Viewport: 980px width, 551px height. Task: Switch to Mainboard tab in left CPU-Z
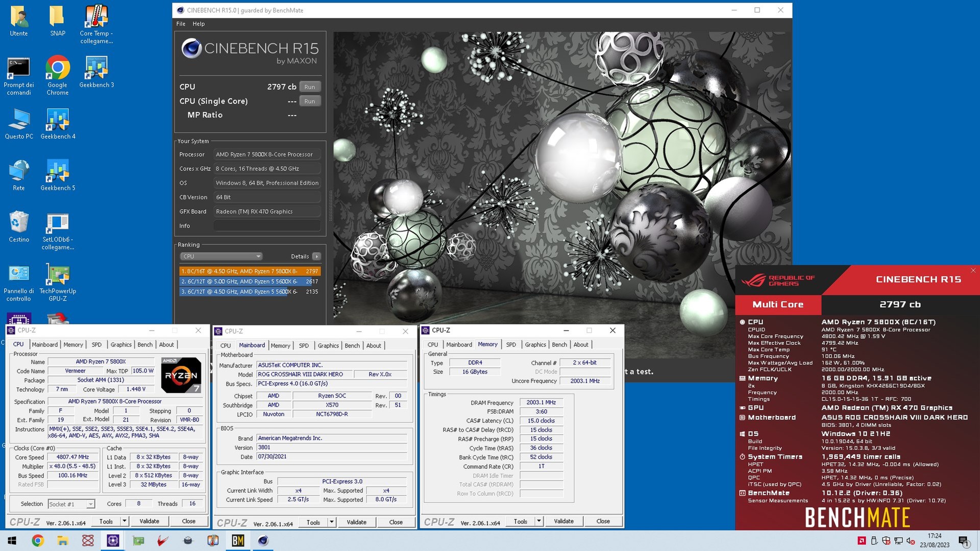click(45, 344)
